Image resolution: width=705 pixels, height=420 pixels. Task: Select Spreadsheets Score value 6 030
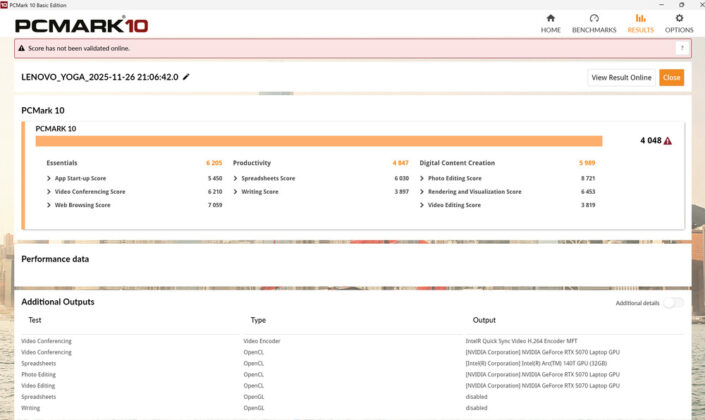[x=402, y=178]
